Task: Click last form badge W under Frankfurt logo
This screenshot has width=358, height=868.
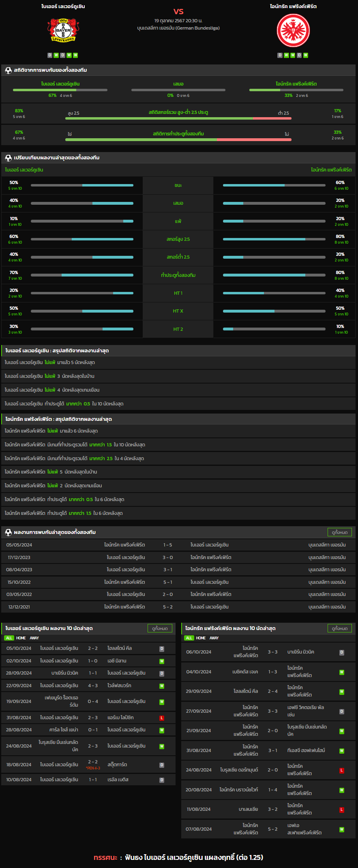Action: pos(306,55)
